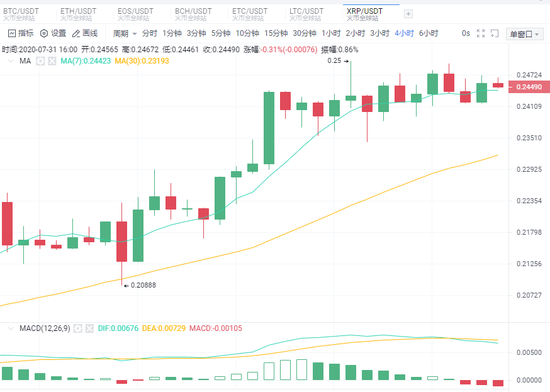Add a new pair tab with plus icon
The width and height of the screenshot is (550, 392).
click(x=408, y=14)
